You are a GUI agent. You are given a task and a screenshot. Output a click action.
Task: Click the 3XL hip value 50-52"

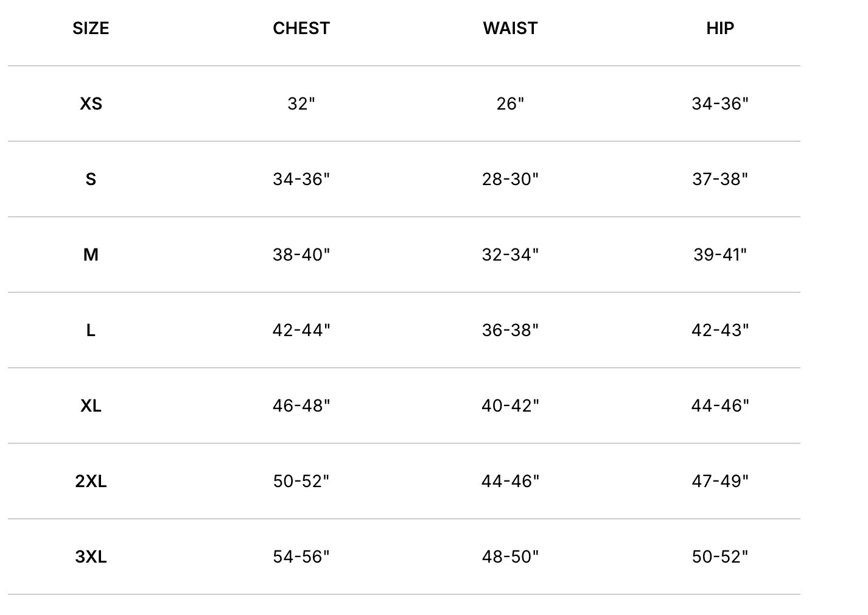tap(720, 557)
